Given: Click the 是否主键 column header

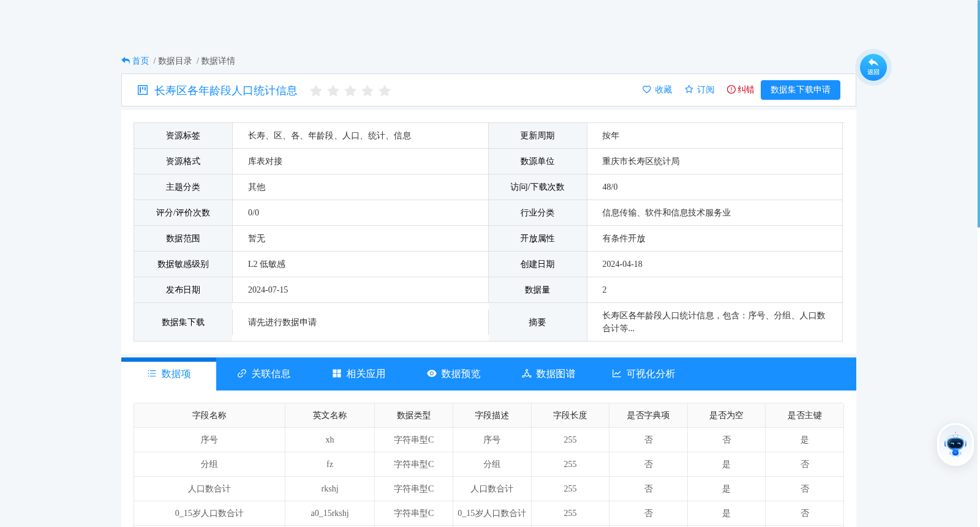Looking at the screenshot, I should tap(805, 415).
